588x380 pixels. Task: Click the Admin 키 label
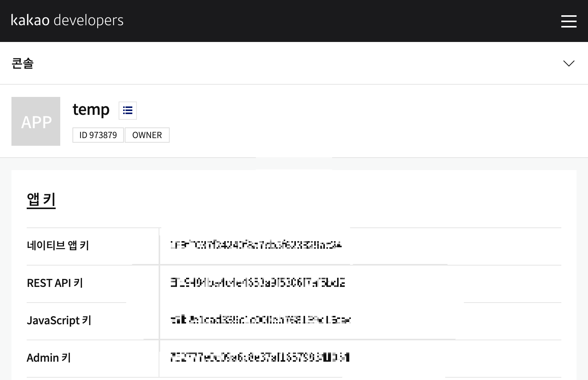point(49,357)
